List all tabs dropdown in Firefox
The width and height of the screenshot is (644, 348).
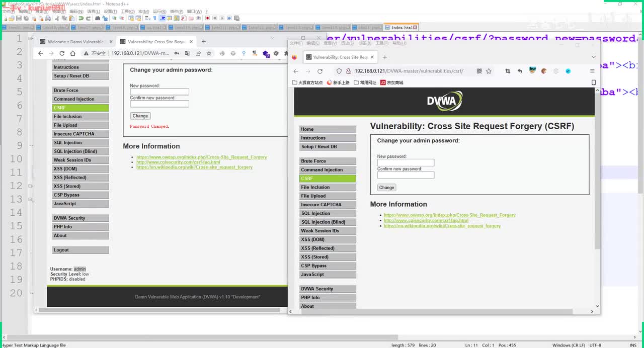click(593, 57)
